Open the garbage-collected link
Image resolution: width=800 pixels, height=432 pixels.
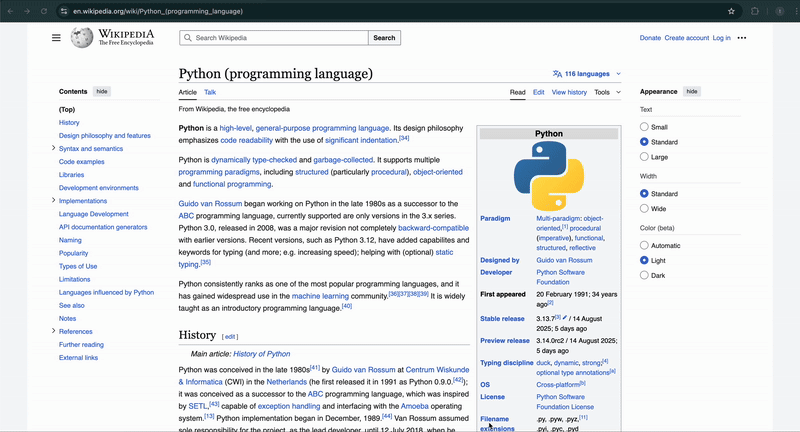343,160
